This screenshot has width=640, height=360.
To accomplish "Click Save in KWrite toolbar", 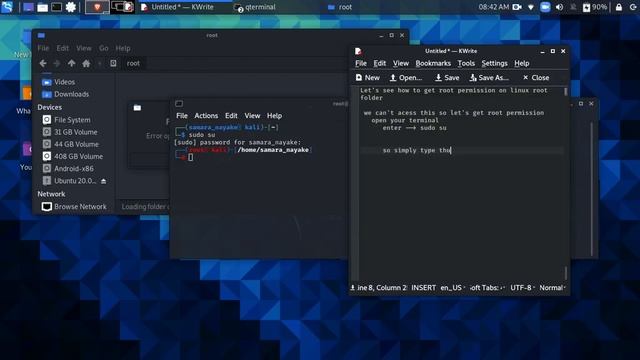I will (447, 78).
